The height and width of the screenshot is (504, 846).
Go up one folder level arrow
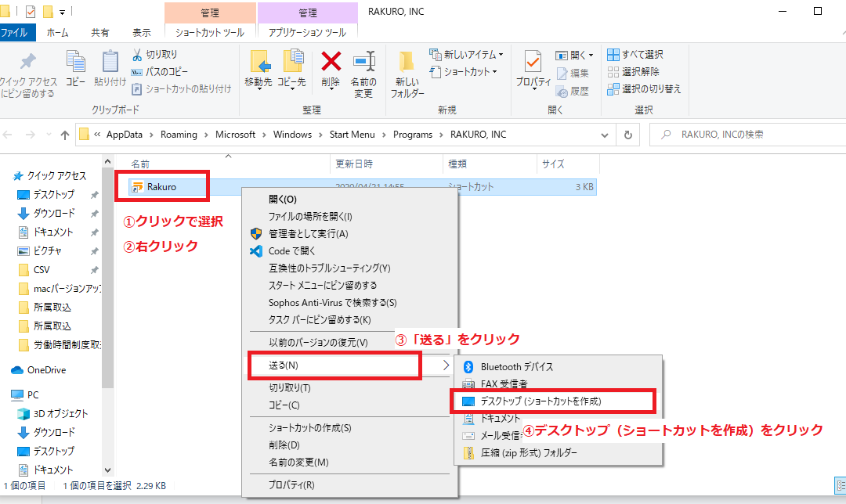click(x=65, y=135)
